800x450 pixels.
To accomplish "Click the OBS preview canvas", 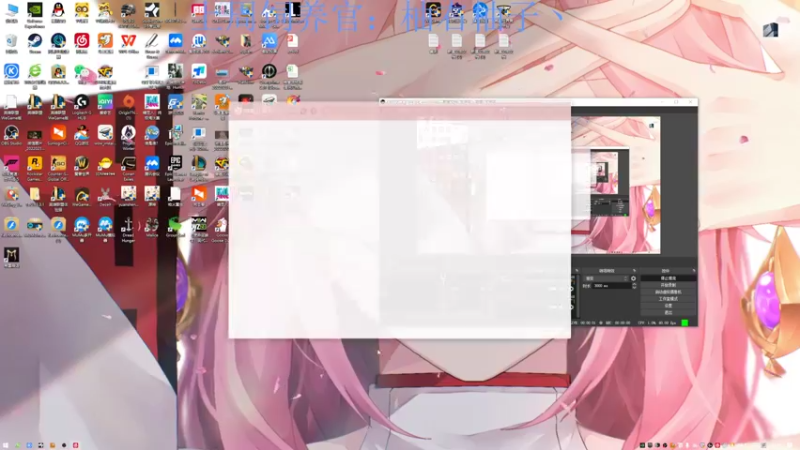I will [616, 185].
